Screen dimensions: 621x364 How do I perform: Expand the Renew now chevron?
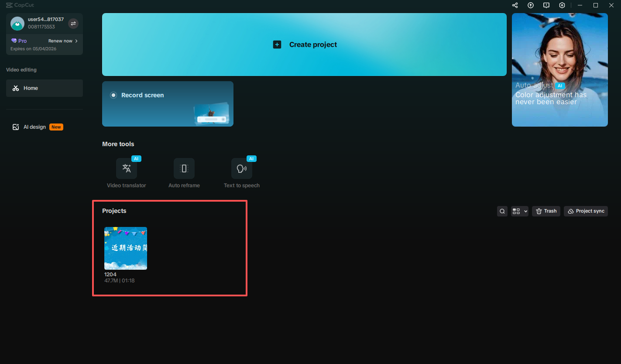pos(76,41)
